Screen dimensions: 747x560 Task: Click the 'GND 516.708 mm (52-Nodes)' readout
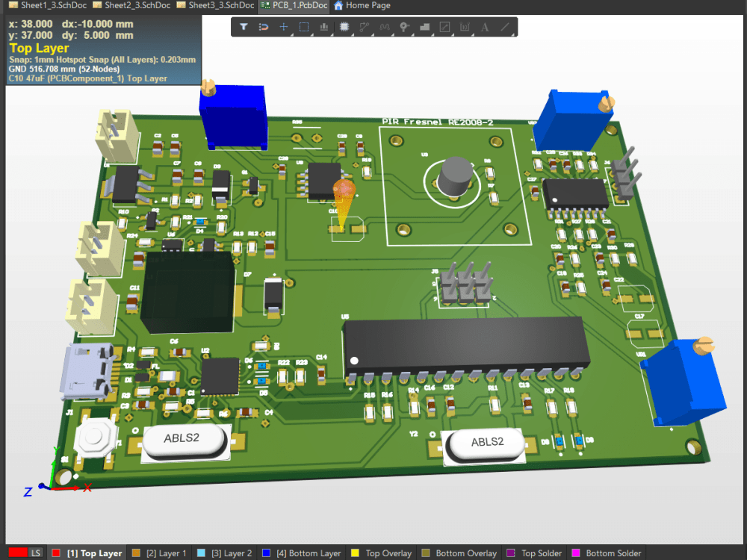coord(63,69)
